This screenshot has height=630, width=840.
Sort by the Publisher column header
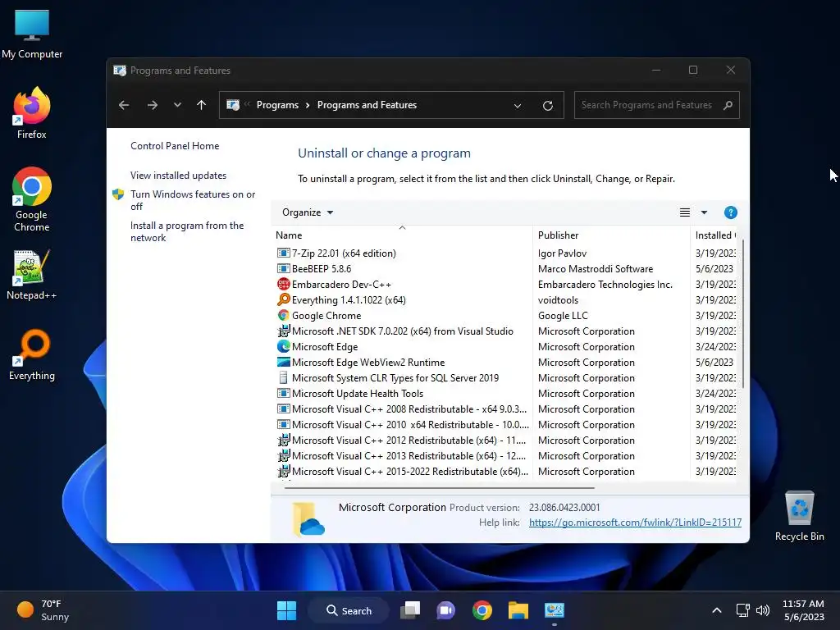611,235
